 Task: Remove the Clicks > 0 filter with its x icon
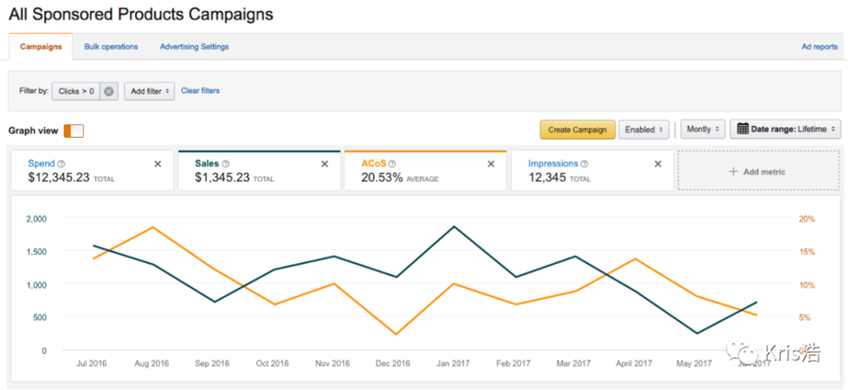(x=109, y=91)
